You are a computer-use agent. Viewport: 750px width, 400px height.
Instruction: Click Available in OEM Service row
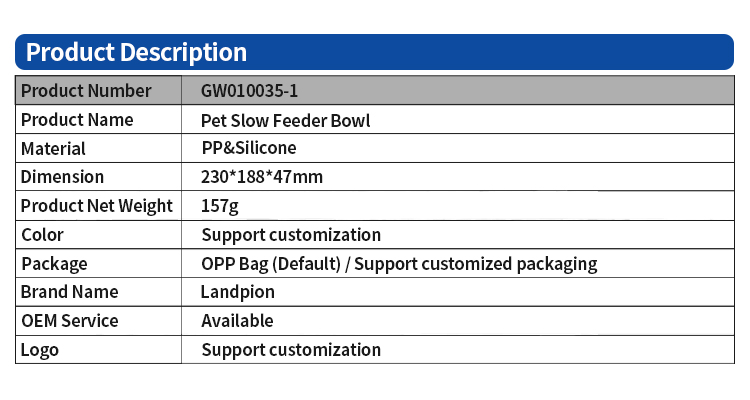click(237, 321)
